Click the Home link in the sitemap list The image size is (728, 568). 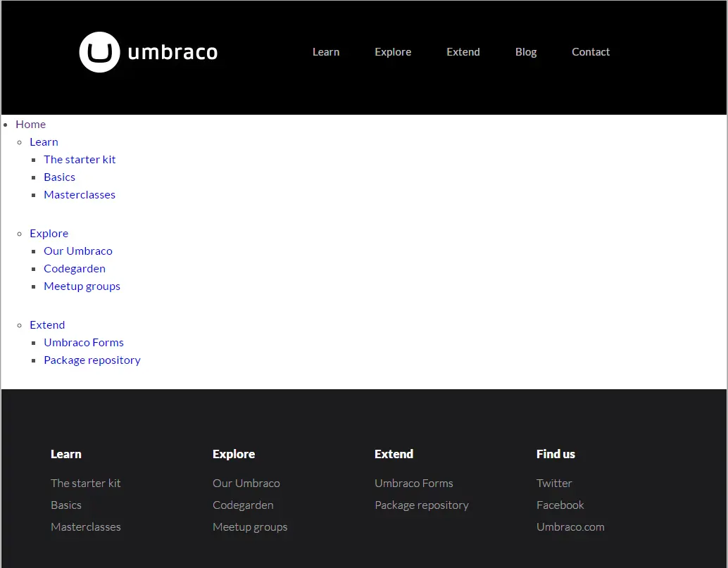tap(30, 125)
